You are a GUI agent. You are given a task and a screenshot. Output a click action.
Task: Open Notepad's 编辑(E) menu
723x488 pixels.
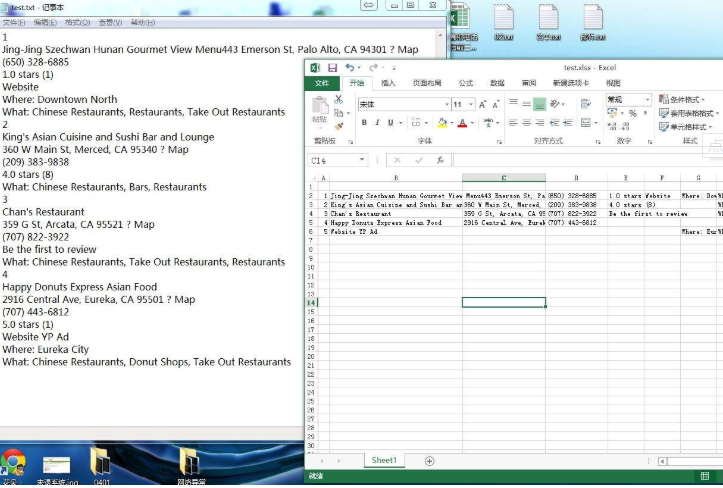pyautogui.click(x=45, y=23)
